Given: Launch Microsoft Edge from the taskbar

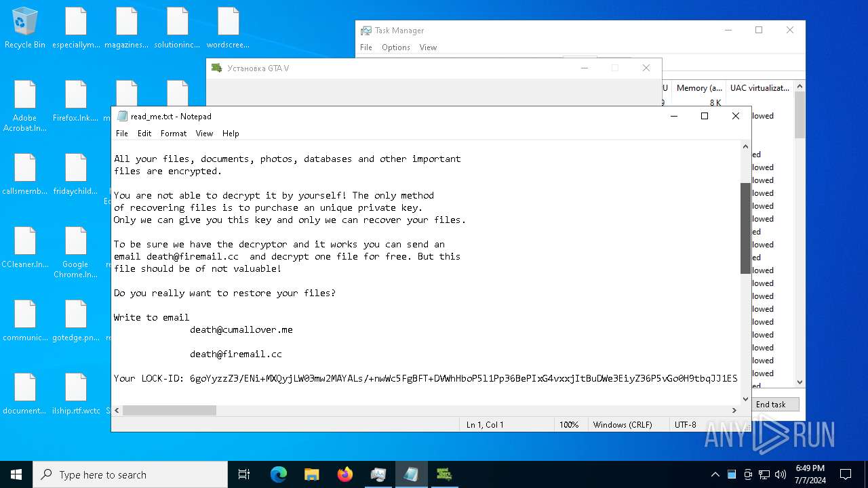Looking at the screenshot, I should tap(279, 474).
